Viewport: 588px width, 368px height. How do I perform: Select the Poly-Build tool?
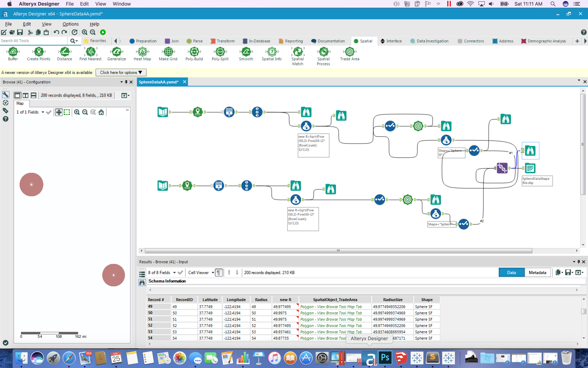coord(194,54)
